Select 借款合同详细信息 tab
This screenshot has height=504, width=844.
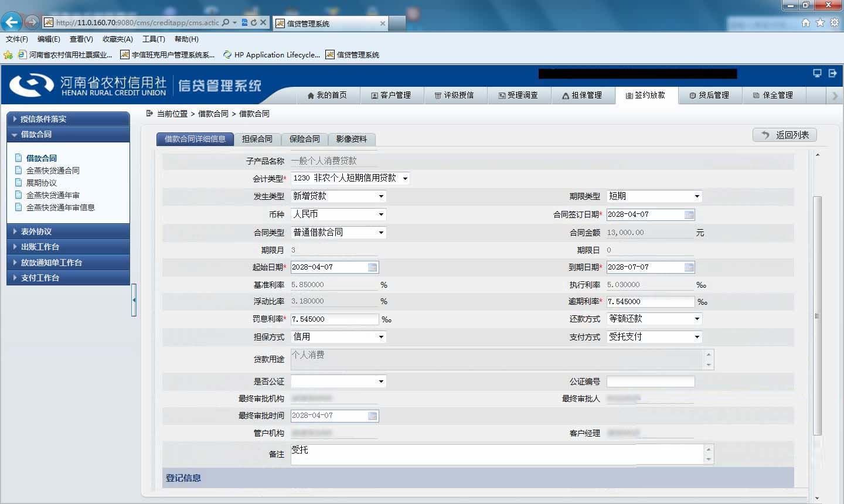pyautogui.click(x=195, y=139)
